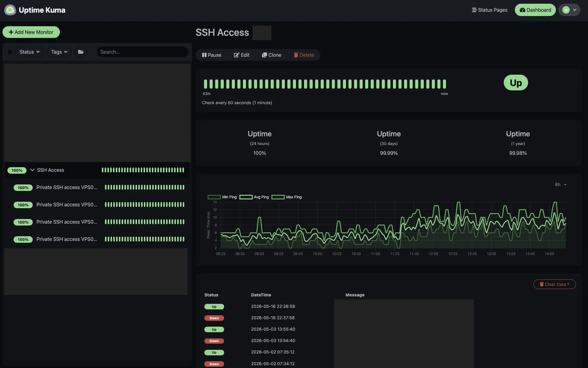Screen dimensions: 588x368
Task: Click the heartbeat bar strip of SSH Access detail
Action: (325, 84)
